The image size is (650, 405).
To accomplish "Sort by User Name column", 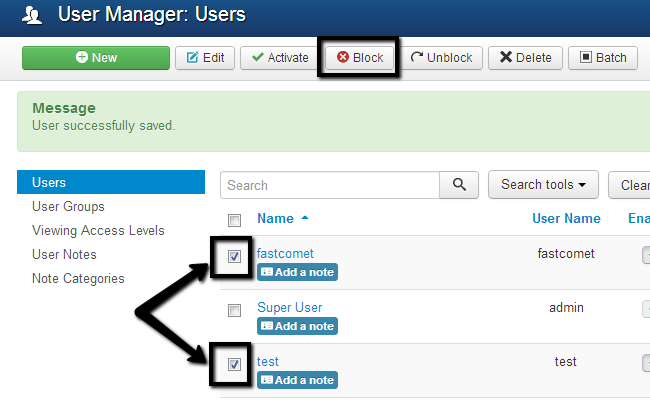I will pos(566,218).
